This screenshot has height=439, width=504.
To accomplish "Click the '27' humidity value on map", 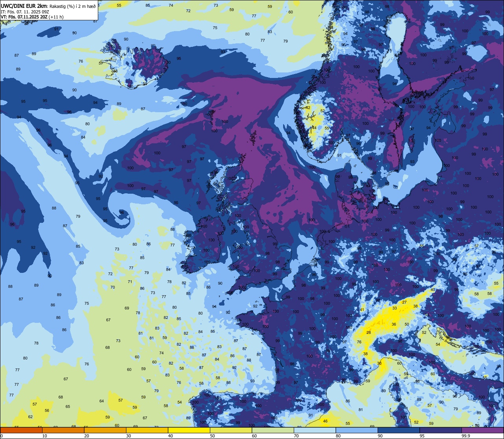I will 404,302.
